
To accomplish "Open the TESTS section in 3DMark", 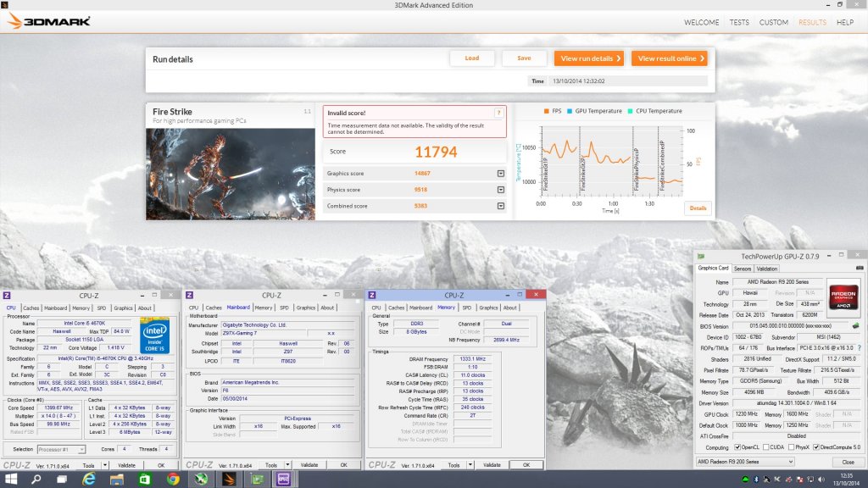I will click(739, 23).
